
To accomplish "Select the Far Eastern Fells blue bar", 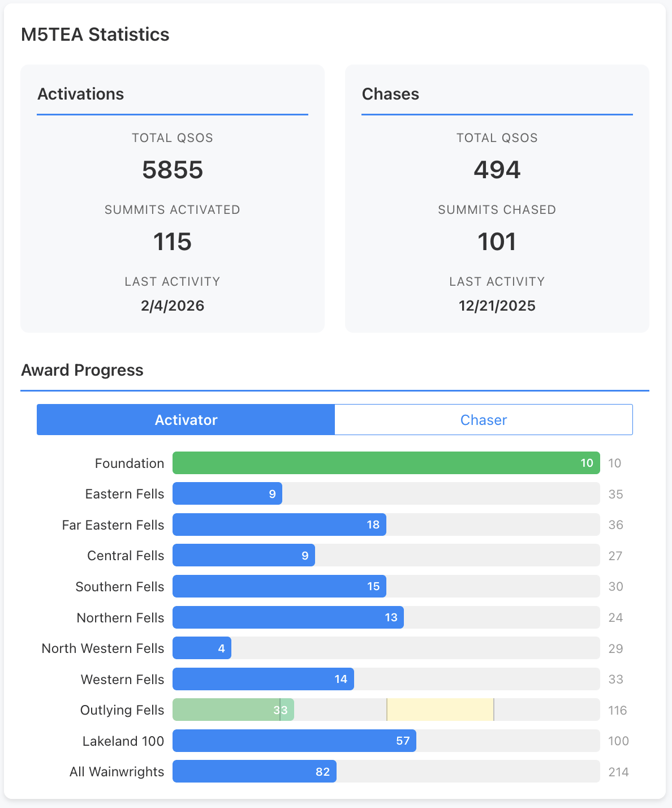I will pyautogui.click(x=279, y=525).
